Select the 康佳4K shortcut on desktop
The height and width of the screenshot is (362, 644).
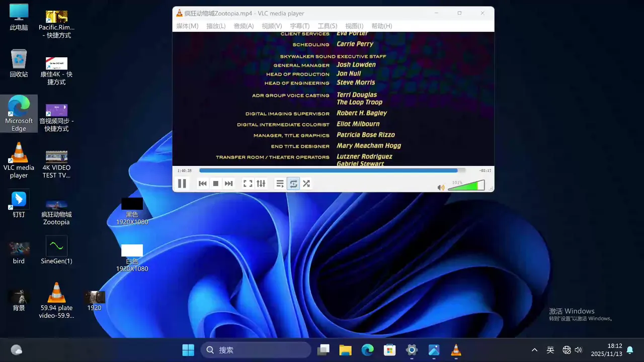(x=56, y=71)
